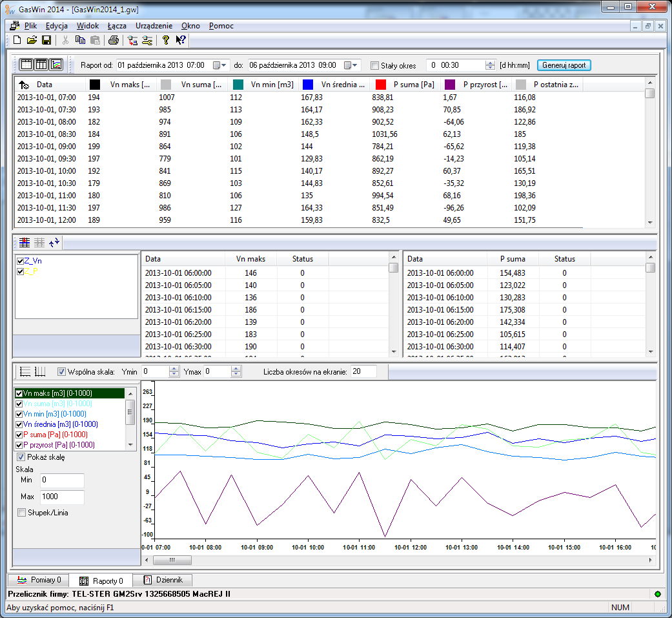Toggle vertical grid lines chart icon
Viewport: 672px width, 618px height.
click(40, 372)
